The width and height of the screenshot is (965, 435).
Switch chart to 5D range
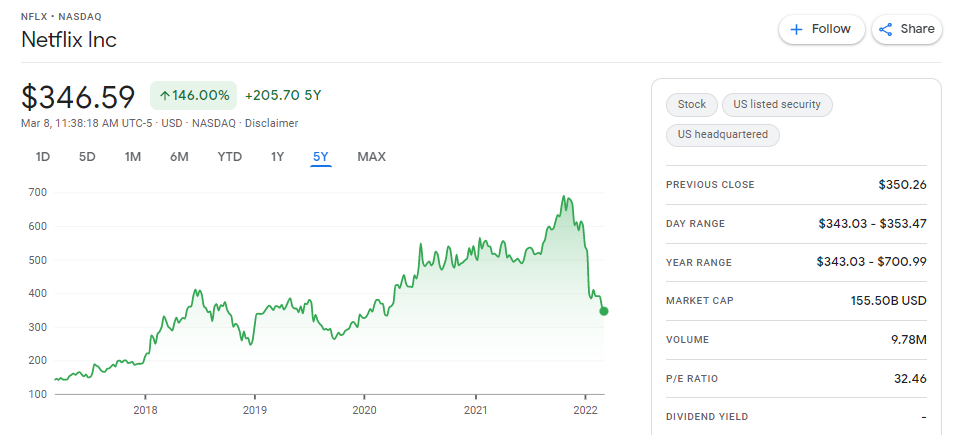click(87, 157)
